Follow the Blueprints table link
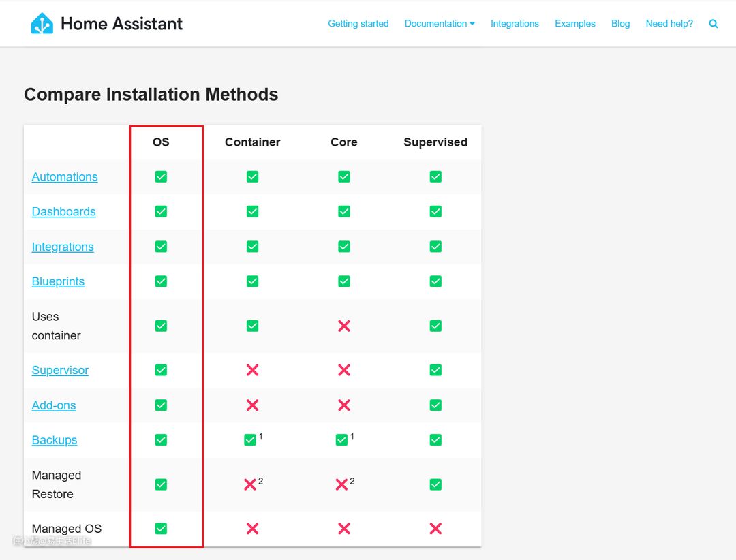The height and width of the screenshot is (560, 736). 58,281
